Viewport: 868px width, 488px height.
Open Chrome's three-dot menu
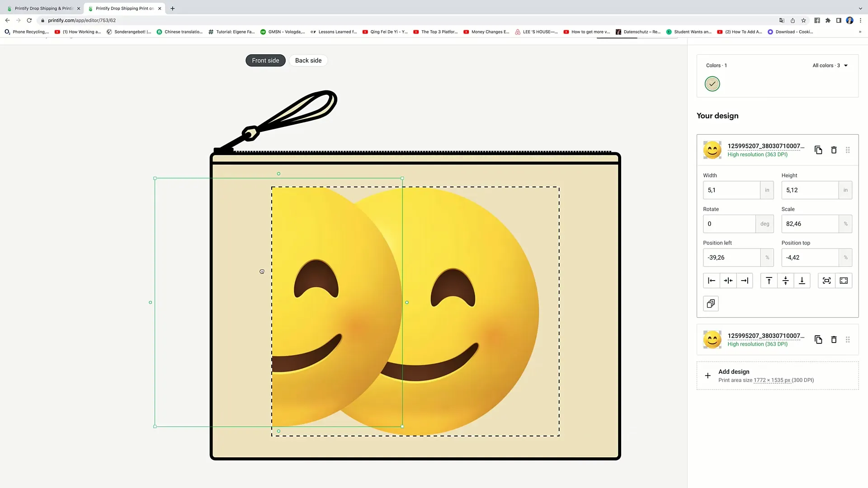tap(860, 20)
